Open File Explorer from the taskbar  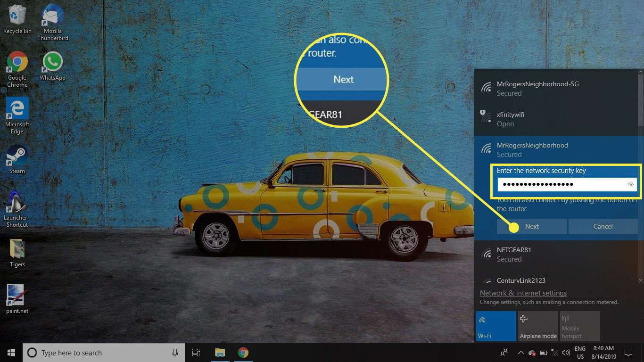220,353
